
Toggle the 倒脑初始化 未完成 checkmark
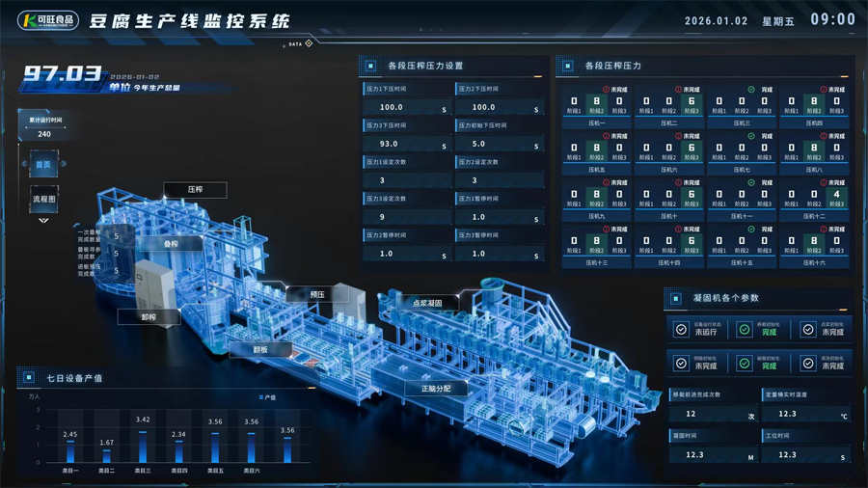(x=681, y=363)
